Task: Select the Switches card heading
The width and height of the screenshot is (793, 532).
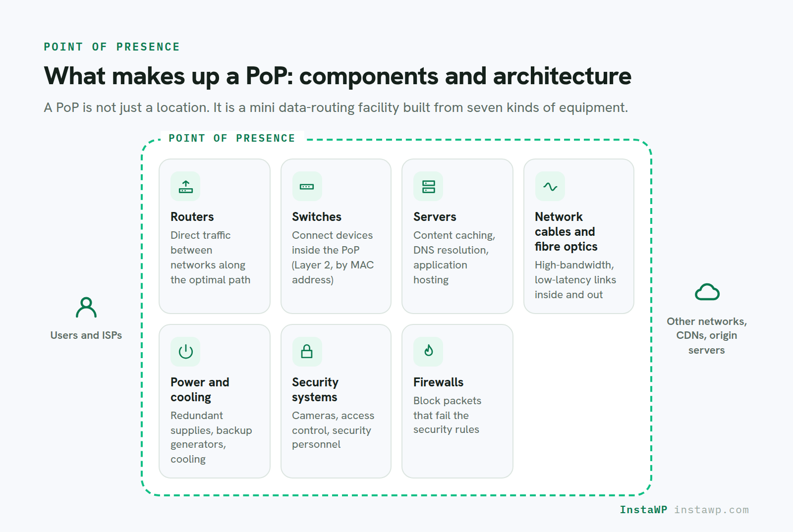Action: pyautogui.click(x=317, y=217)
